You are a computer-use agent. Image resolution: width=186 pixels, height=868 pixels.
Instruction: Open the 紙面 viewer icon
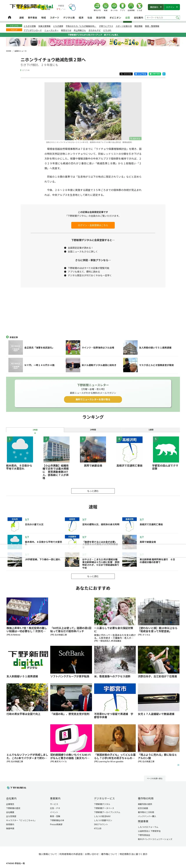click(x=106, y=7)
